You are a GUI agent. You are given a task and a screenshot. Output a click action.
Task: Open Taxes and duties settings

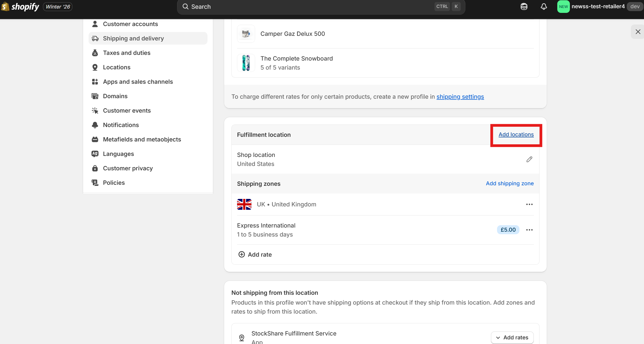coord(127,53)
